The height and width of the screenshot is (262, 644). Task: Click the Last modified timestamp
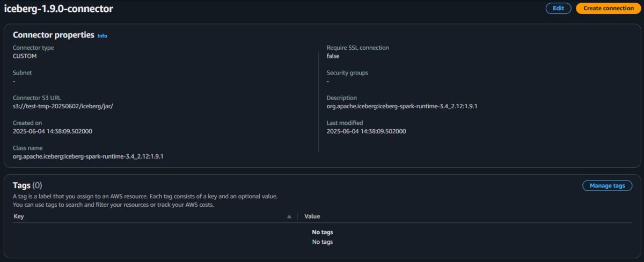(366, 131)
